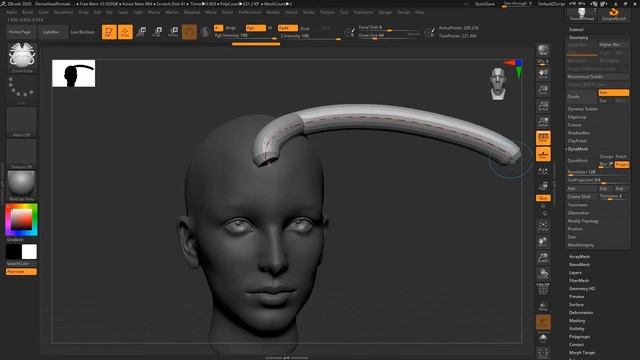Open the Preferences menu
Screen dimensions: 640x360
[250, 12]
